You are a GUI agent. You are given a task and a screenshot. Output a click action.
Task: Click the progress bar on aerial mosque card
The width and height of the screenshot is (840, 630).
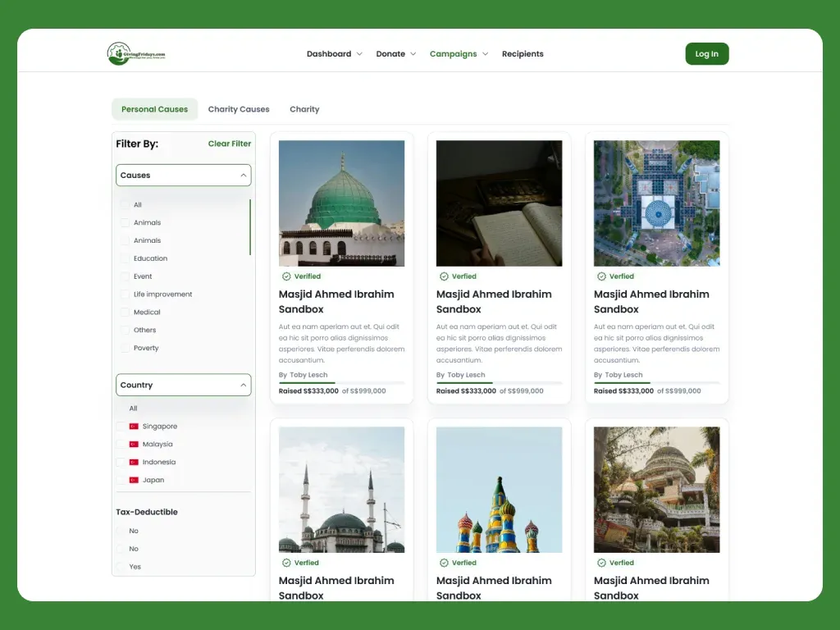coord(656,382)
